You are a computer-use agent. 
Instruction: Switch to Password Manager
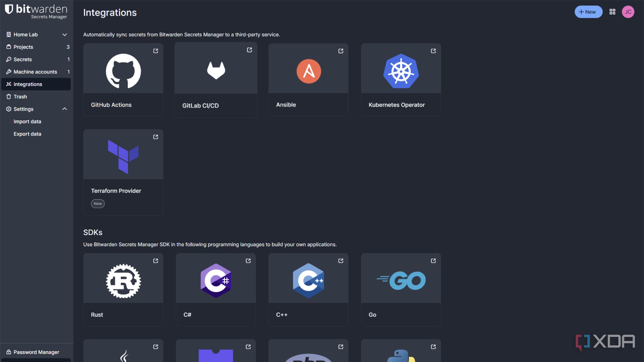(36, 352)
